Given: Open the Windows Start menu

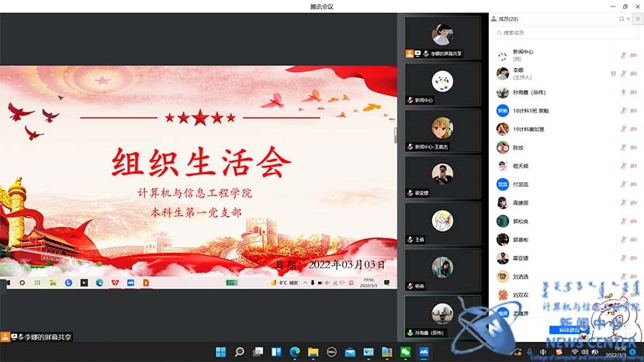Looking at the screenshot, I should coord(220,352).
